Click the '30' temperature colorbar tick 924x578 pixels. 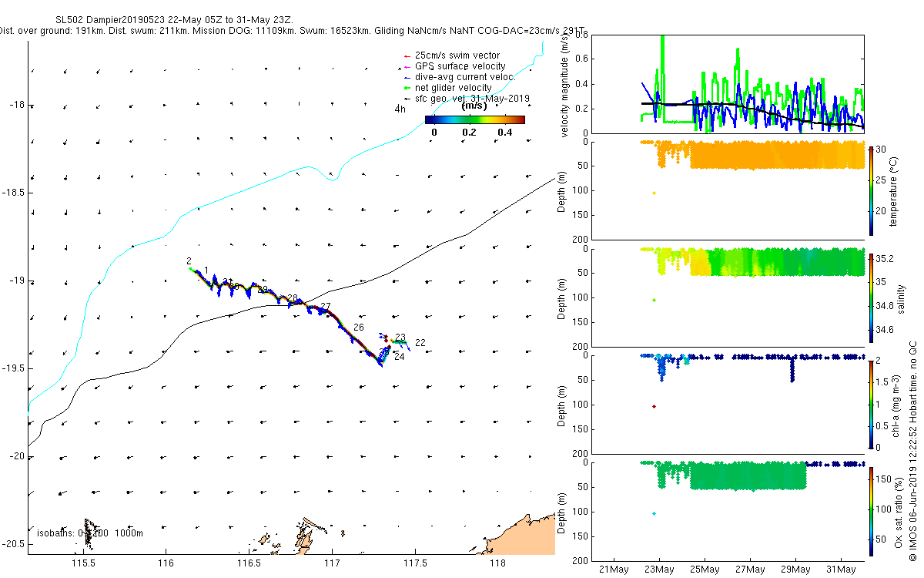tap(882, 150)
